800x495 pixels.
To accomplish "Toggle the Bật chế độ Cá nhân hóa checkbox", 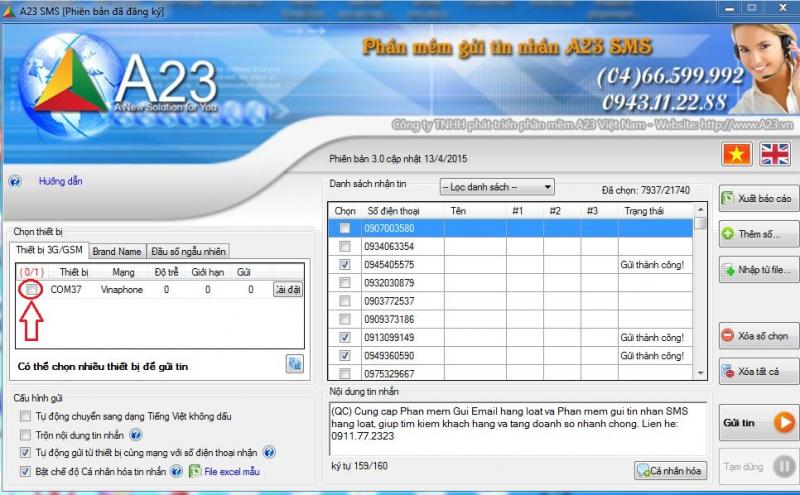I will pos(26,471).
